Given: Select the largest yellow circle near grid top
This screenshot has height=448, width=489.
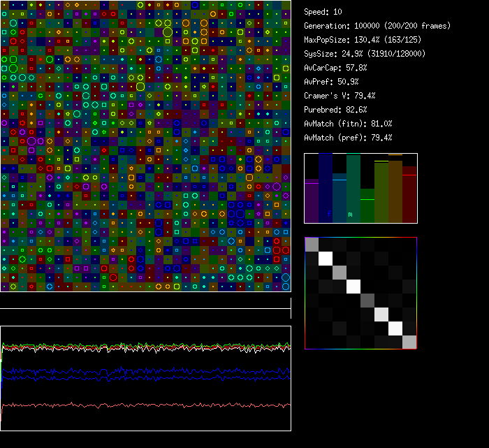Looking at the screenshot, I should coord(168,31).
